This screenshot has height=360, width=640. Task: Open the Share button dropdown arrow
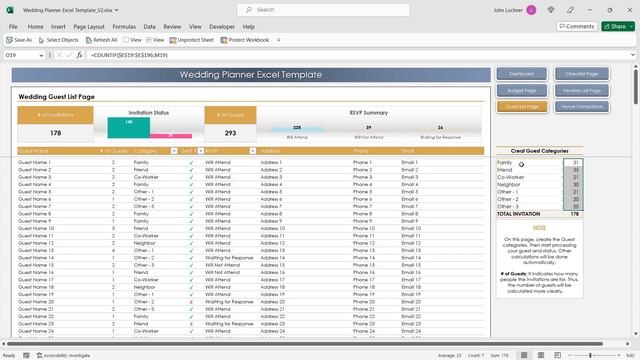(x=631, y=27)
